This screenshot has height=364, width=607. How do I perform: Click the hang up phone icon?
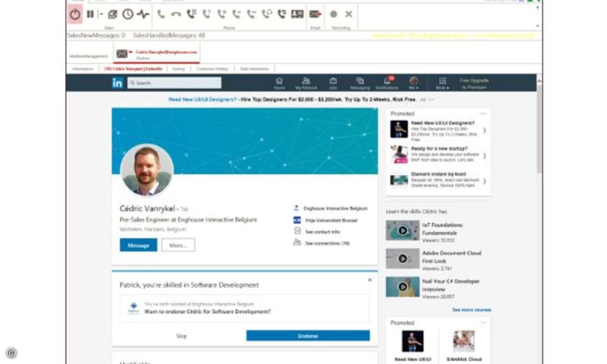(x=176, y=14)
